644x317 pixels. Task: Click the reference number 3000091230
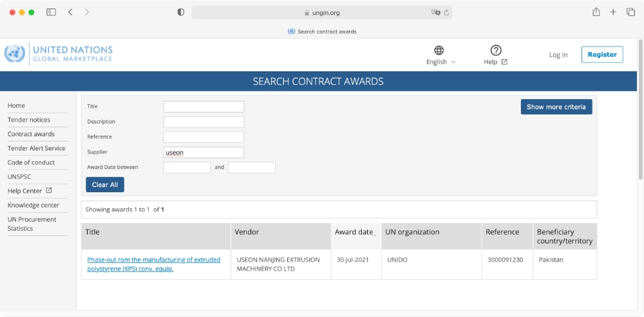pyautogui.click(x=505, y=260)
